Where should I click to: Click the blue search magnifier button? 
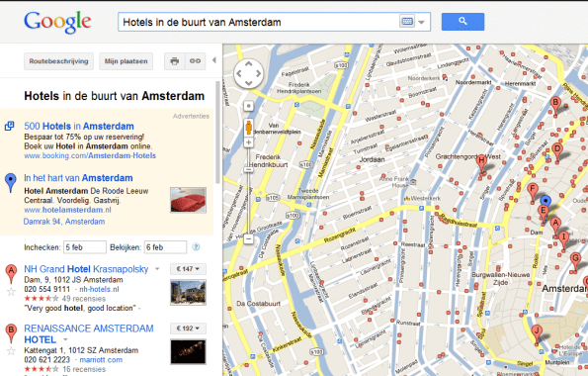(x=462, y=22)
